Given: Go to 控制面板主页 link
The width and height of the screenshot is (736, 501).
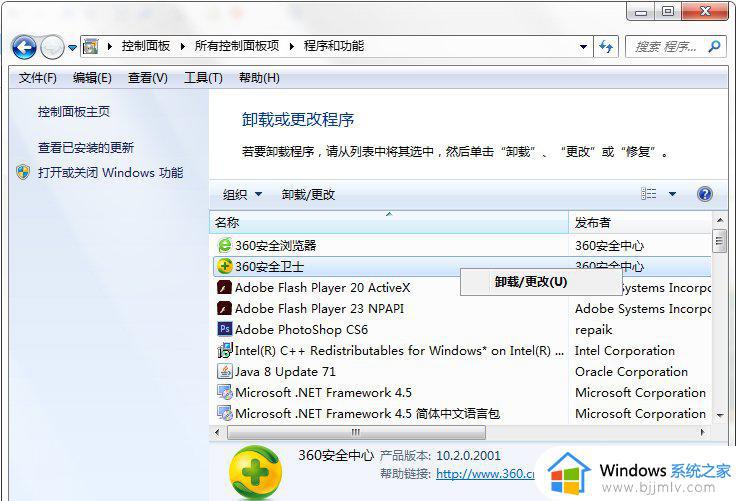Looking at the screenshot, I should [x=74, y=112].
